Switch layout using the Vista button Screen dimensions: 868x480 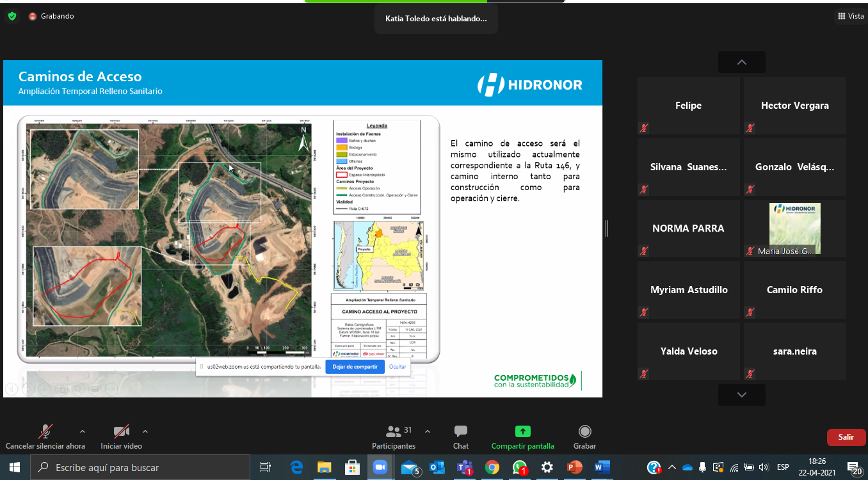pyautogui.click(x=851, y=16)
